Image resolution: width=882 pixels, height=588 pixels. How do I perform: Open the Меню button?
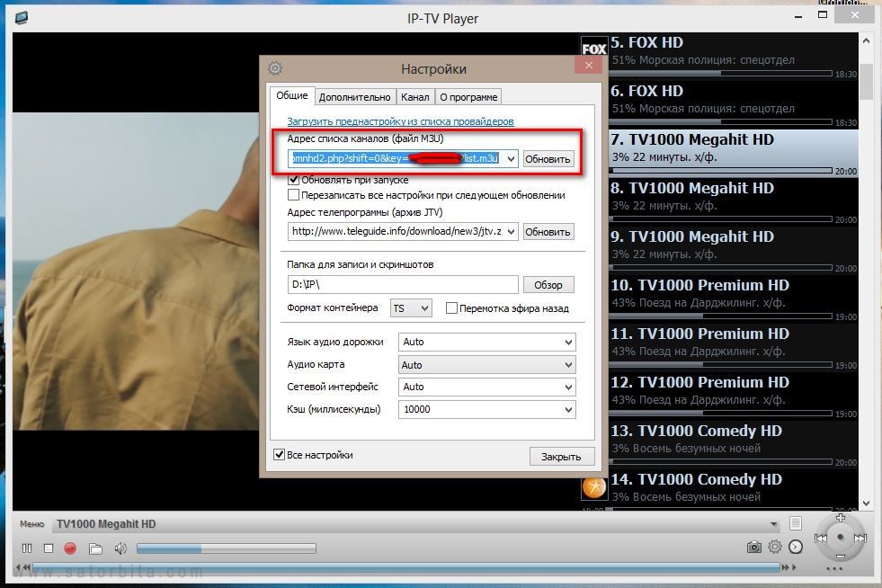[31, 524]
